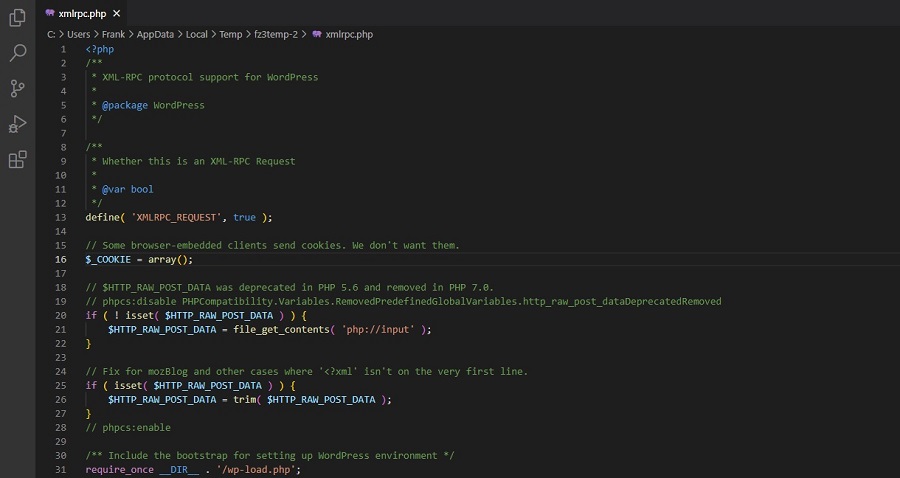Image resolution: width=900 pixels, height=478 pixels.
Task: Open the Local breadcrumb segment
Action: coord(196,34)
